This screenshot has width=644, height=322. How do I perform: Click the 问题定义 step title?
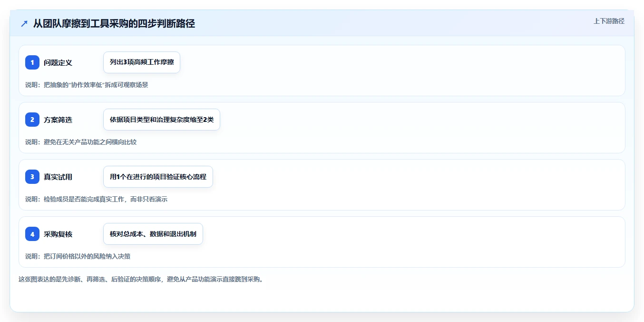click(x=58, y=62)
